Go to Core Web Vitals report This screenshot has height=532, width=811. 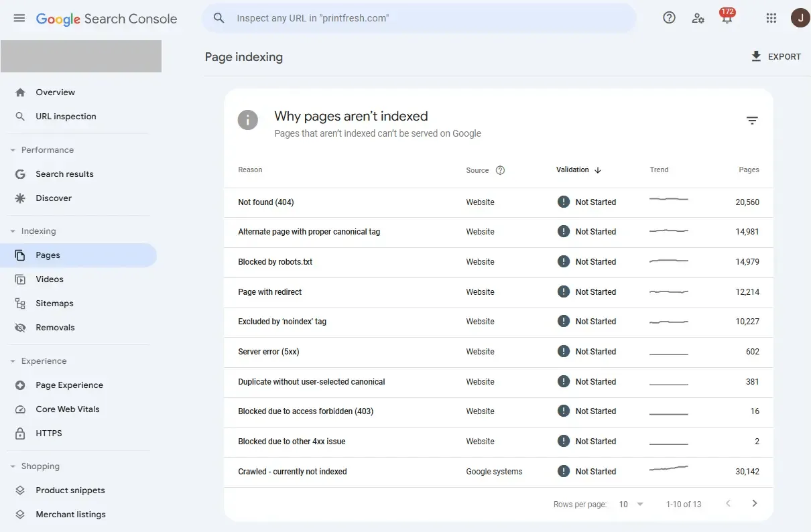click(x=67, y=409)
